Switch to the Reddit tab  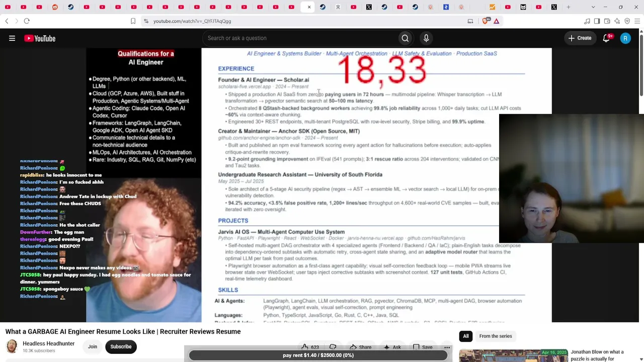(55, 7)
